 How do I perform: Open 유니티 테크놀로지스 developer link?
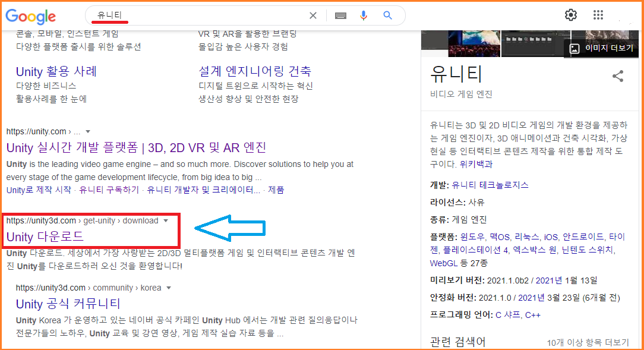490,185
